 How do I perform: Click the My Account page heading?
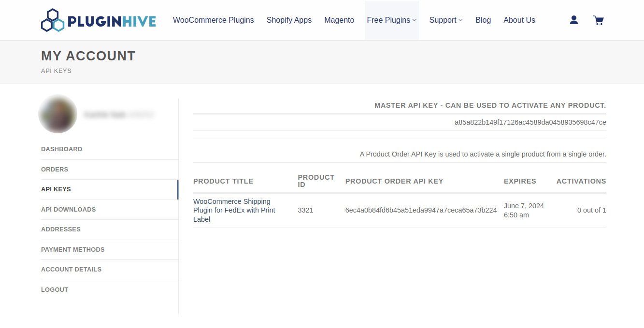pos(88,56)
